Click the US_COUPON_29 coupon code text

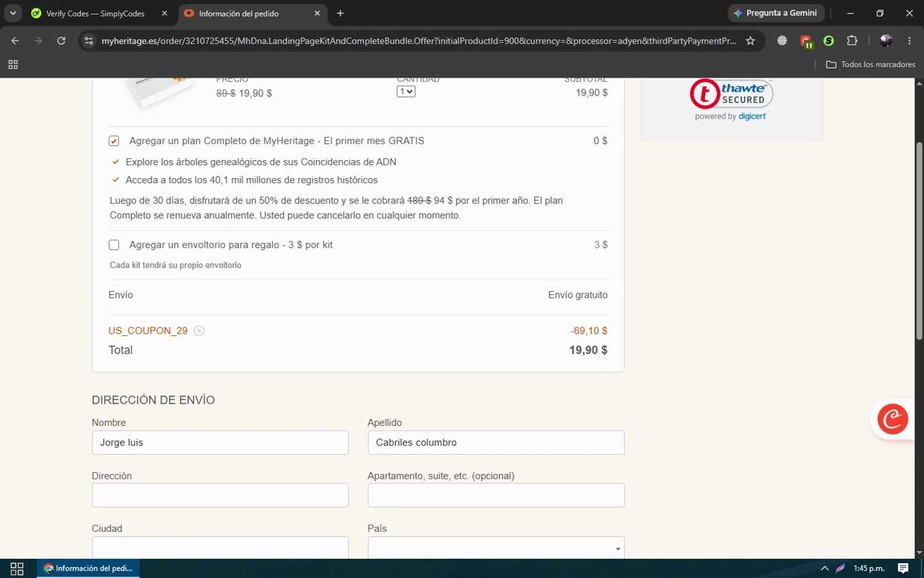tap(148, 331)
